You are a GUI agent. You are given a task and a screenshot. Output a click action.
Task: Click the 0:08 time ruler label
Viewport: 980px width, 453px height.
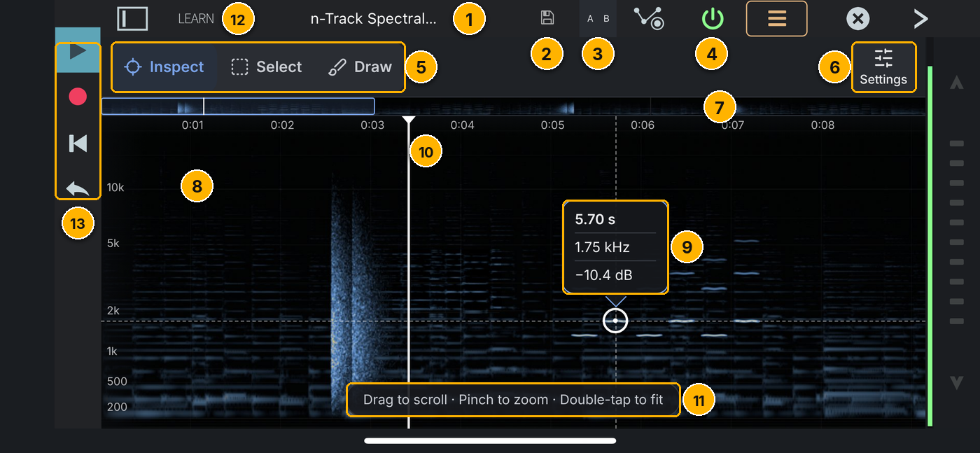(822, 125)
